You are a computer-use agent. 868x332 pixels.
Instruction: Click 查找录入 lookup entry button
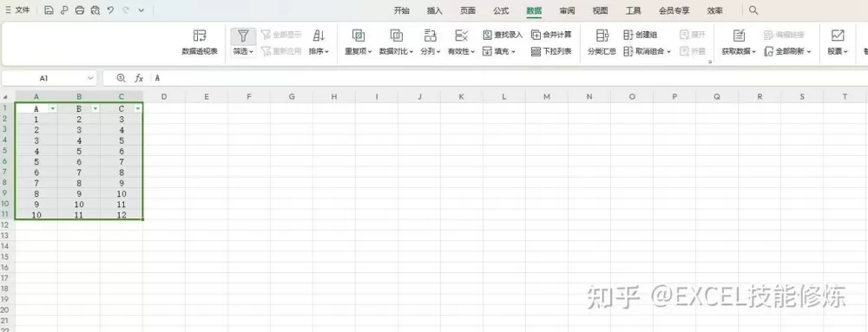click(503, 35)
